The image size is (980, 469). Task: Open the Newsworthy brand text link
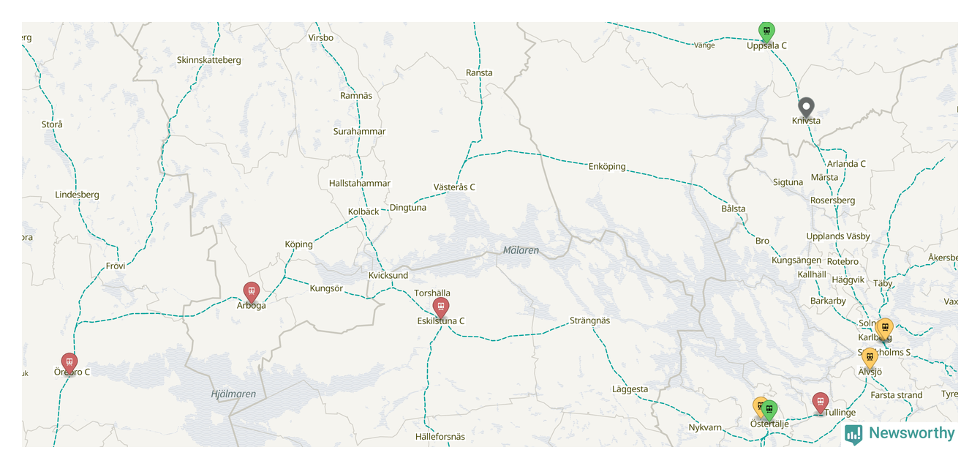coord(912,433)
